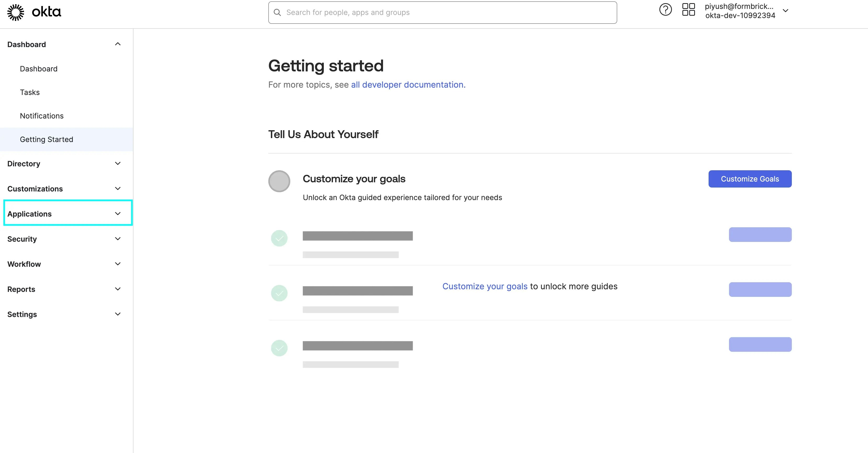The height and width of the screenshot is (453, 868).
Task: Click the search magnifier icon
Action: 277,13
